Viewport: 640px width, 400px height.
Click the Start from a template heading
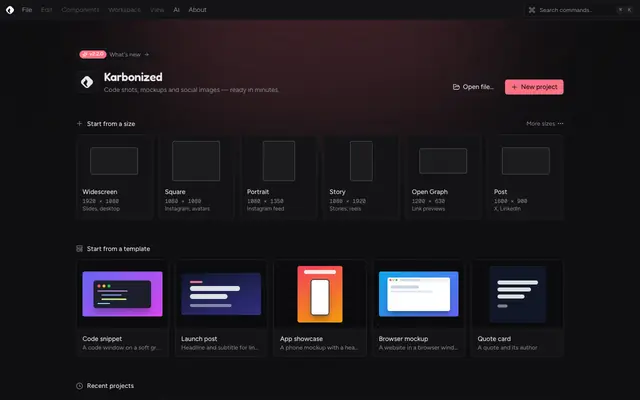(x=118, y=249)
